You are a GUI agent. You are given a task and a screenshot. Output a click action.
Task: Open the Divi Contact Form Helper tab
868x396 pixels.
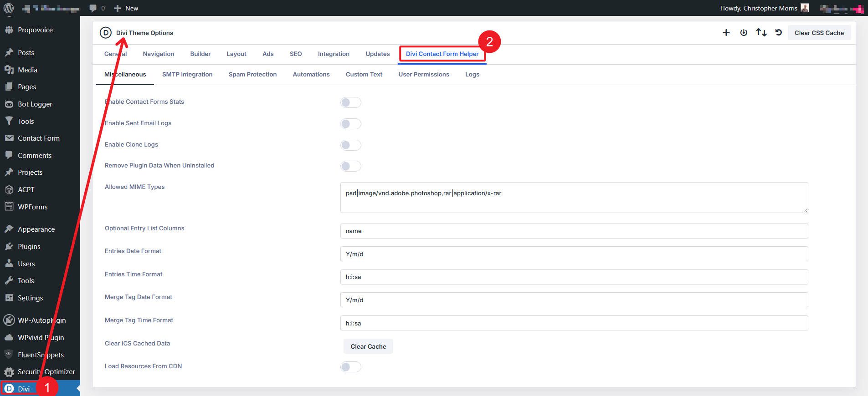point(442,54)
